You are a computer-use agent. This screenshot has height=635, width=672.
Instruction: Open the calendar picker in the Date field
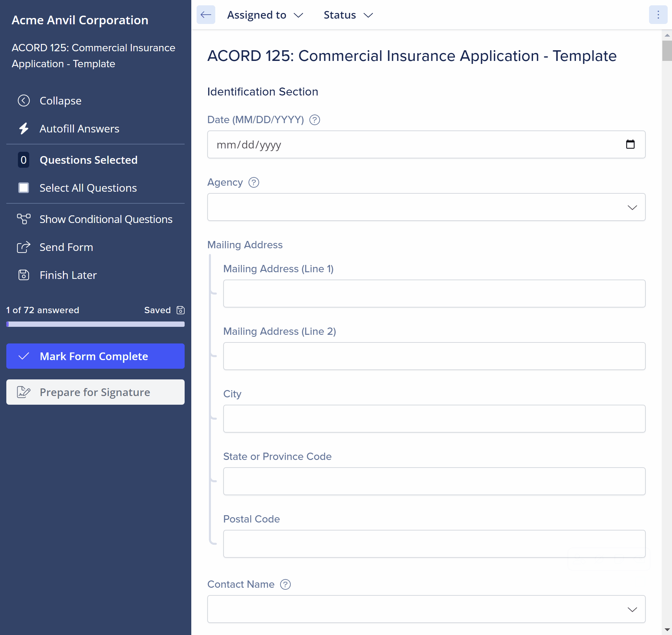[x=630, y=144]
